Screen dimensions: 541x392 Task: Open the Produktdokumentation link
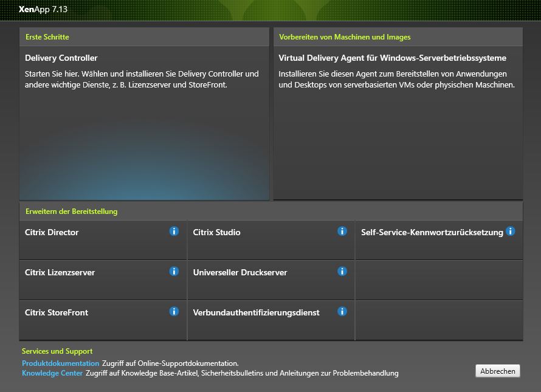click(x=60, y=363)
